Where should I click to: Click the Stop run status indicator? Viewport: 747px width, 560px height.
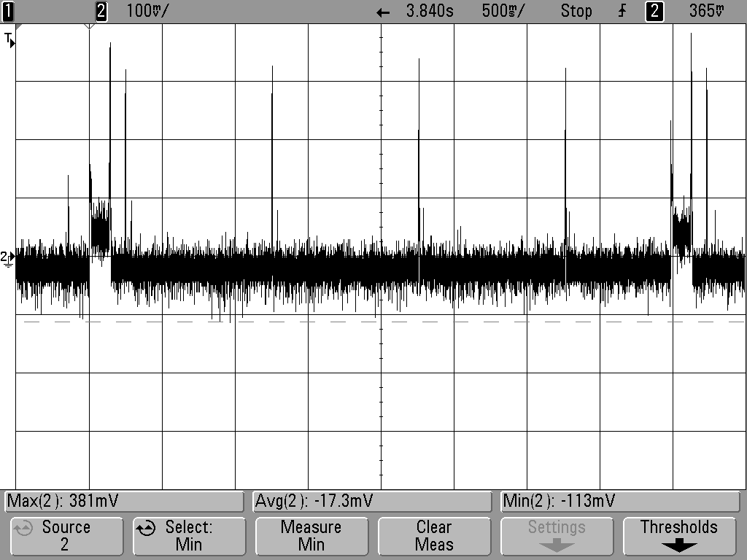(x=576, y=11)
